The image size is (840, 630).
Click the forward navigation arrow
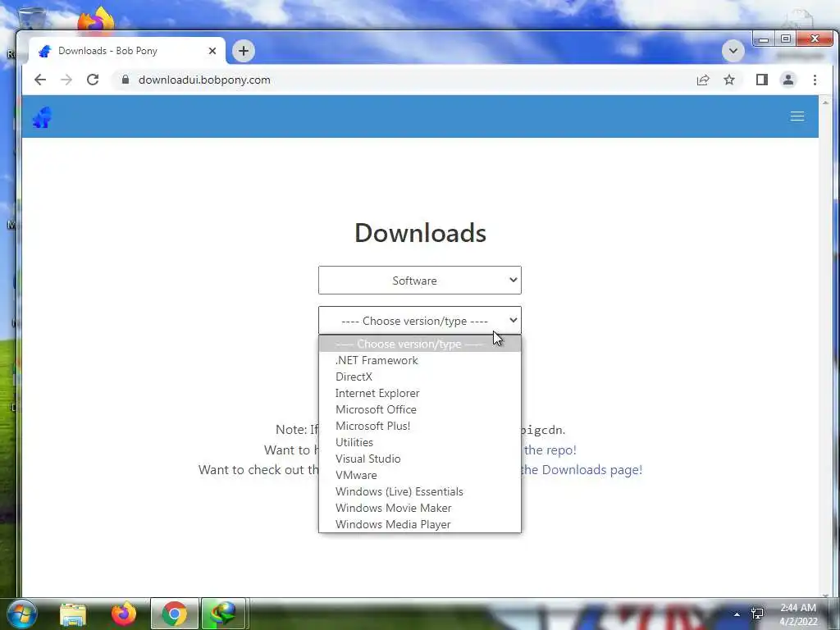(x=66, y=80)
